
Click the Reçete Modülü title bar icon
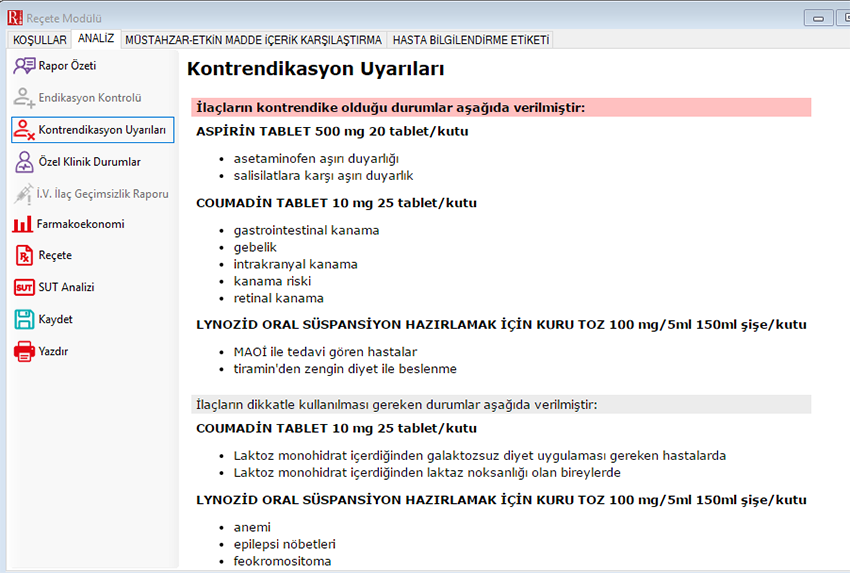point(14,17)
